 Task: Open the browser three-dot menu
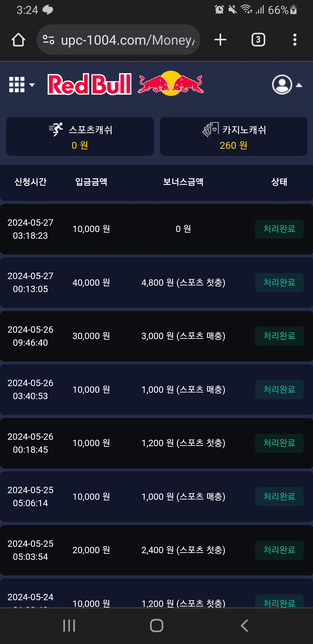point(295,40)
